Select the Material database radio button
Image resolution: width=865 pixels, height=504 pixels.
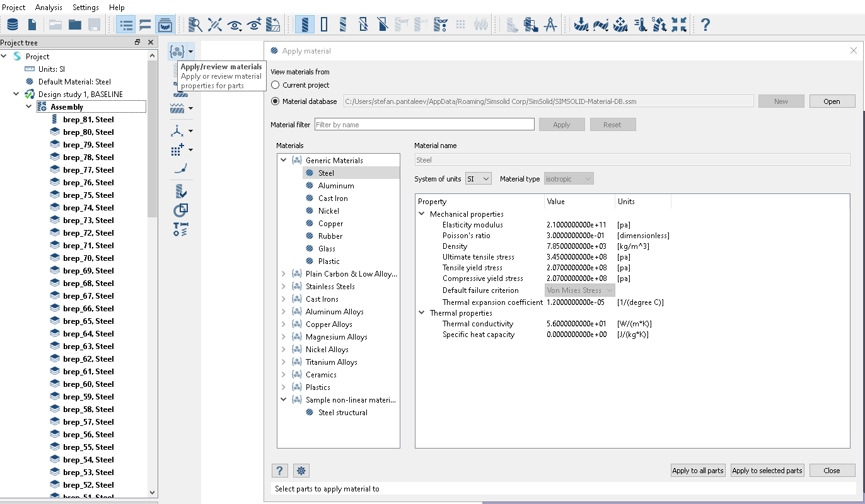pos(275,101)
